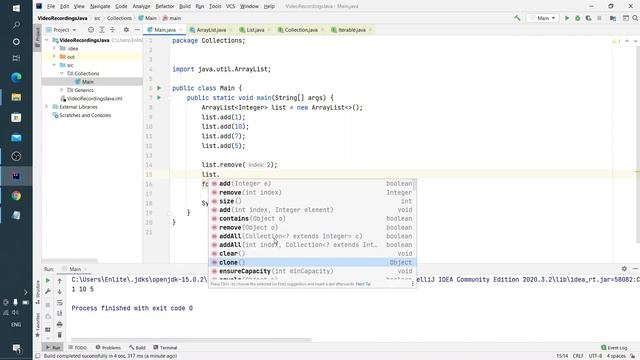Open the VCS menu

[231, 6]
